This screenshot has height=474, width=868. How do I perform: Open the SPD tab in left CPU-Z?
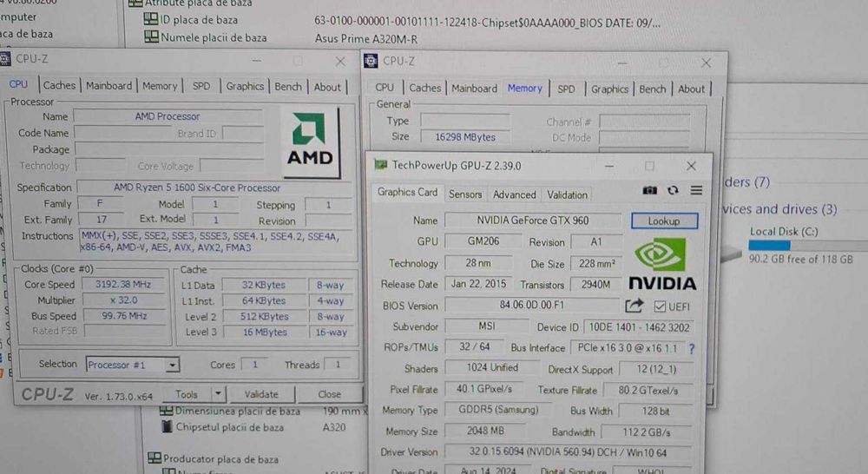point(201,86)
